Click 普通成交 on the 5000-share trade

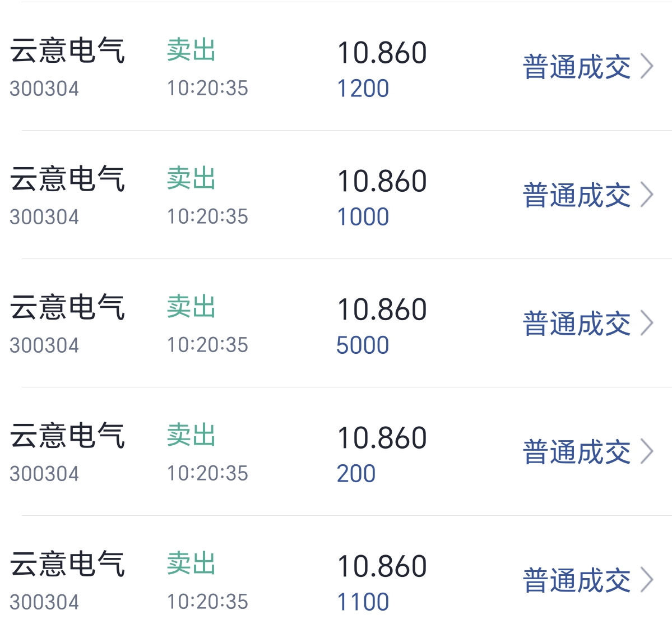coord(577,324)
